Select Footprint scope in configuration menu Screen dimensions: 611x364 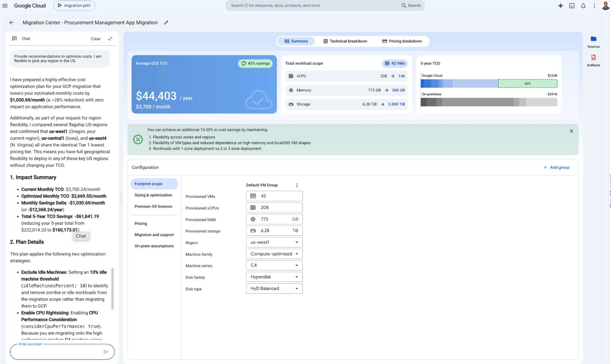click(x=154, y=184)
